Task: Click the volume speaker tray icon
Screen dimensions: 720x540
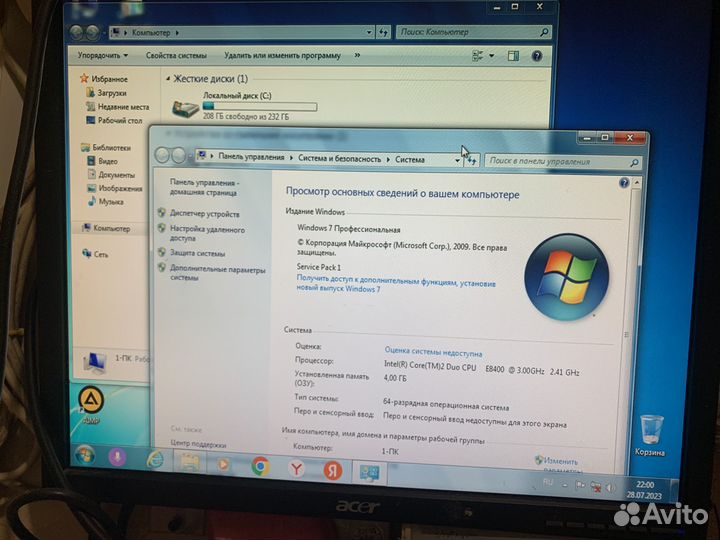Action: (x=610, y=488)
